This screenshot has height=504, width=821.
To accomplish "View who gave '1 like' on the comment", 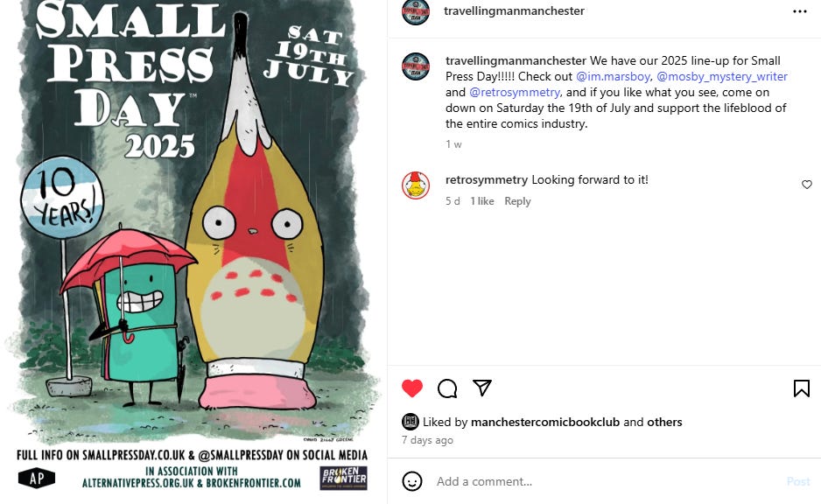I will [481, 201].
